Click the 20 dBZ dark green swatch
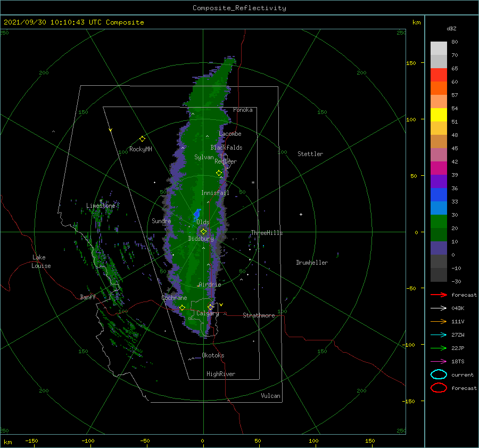 (x=439, y=234)
